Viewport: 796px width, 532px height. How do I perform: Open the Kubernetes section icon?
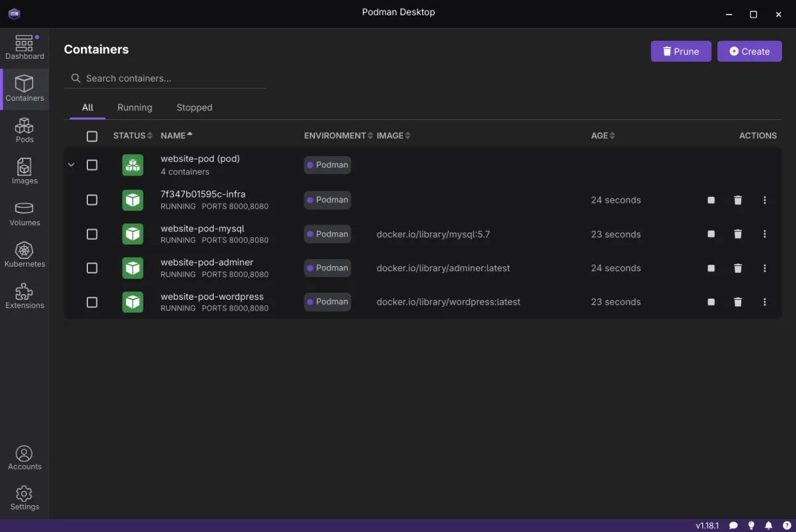pyautogui.click(x=24, y=255)
